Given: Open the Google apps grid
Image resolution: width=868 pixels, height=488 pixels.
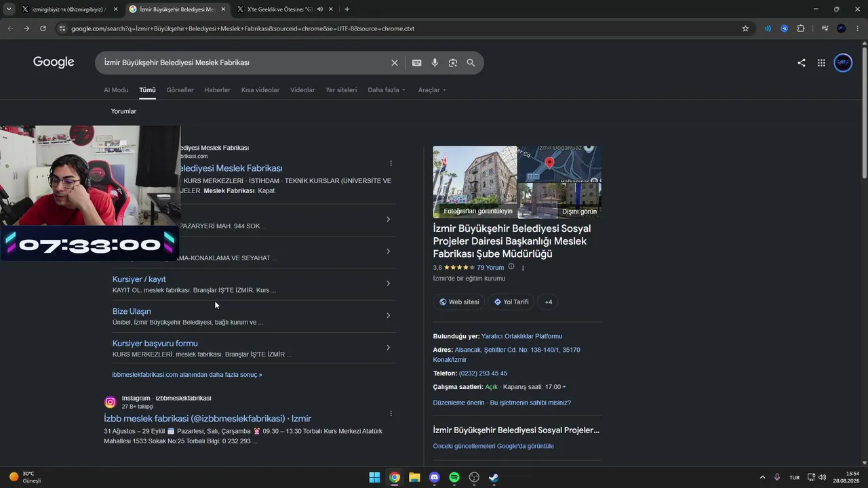Looking at the screenshot, I should click(x=821, y=63).
